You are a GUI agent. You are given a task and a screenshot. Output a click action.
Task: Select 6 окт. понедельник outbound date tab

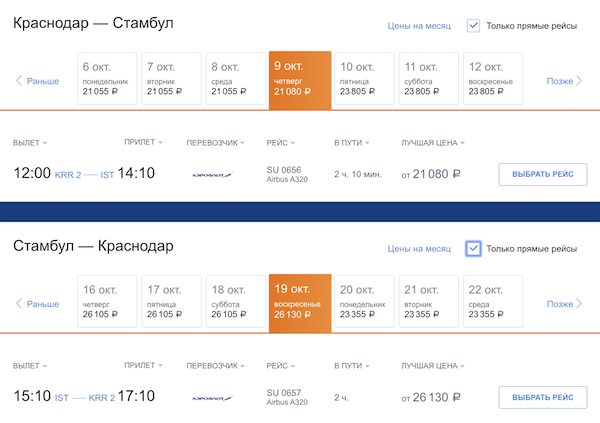[x=106, y=78]
